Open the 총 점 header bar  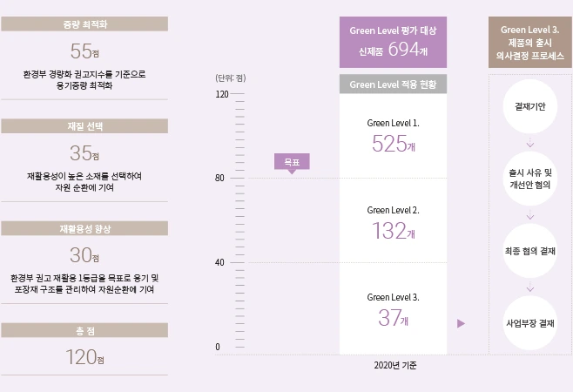(x=84, y=330)
